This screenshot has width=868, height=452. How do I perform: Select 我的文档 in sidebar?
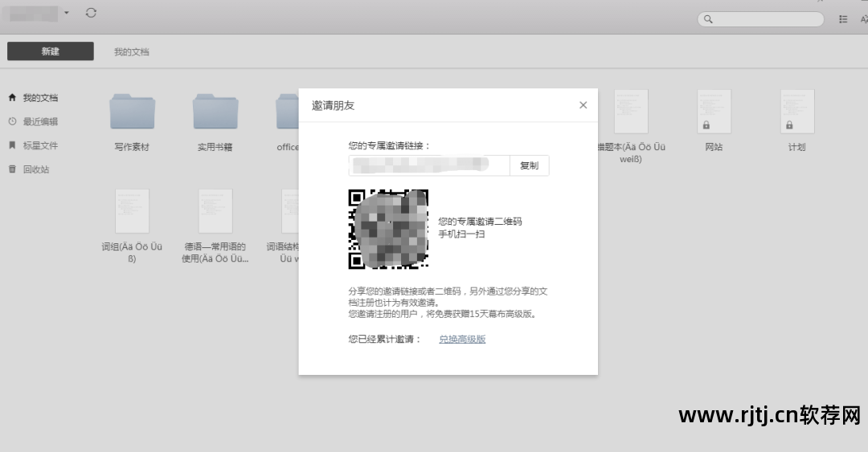click(x=40, y=98)
